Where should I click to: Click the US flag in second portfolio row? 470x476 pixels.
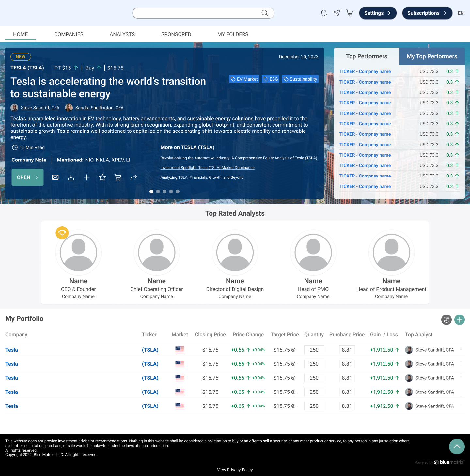click(180, 364)
